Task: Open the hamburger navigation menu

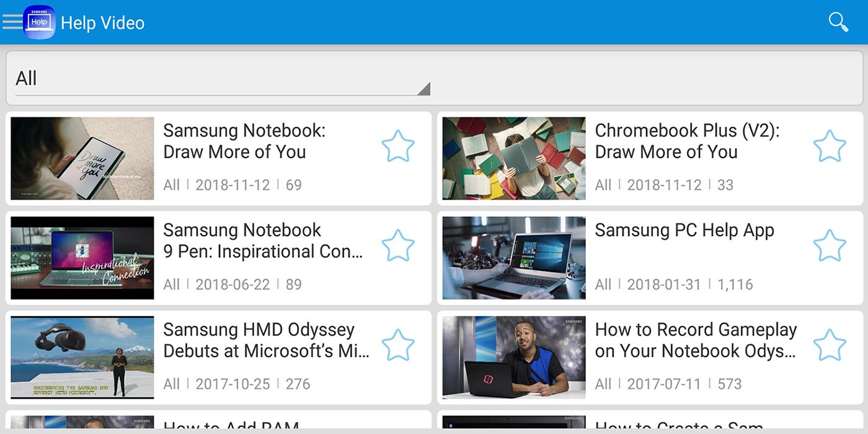Action: click(12, 22)
